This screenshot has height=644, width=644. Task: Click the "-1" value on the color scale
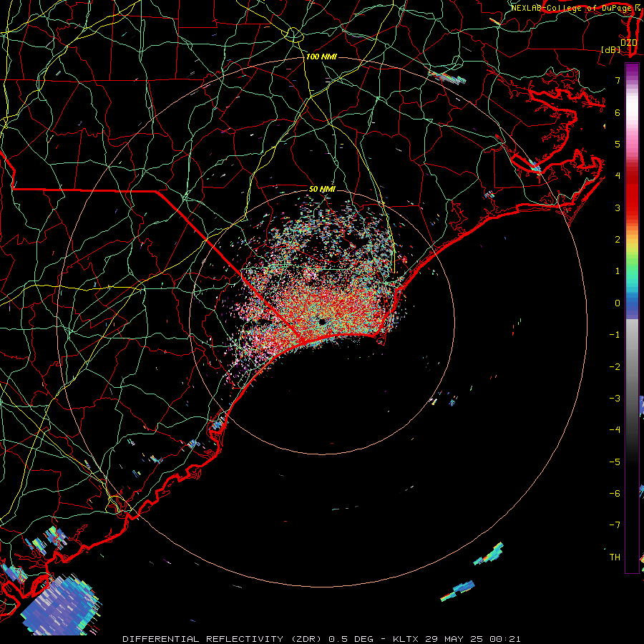coord(615,335)
